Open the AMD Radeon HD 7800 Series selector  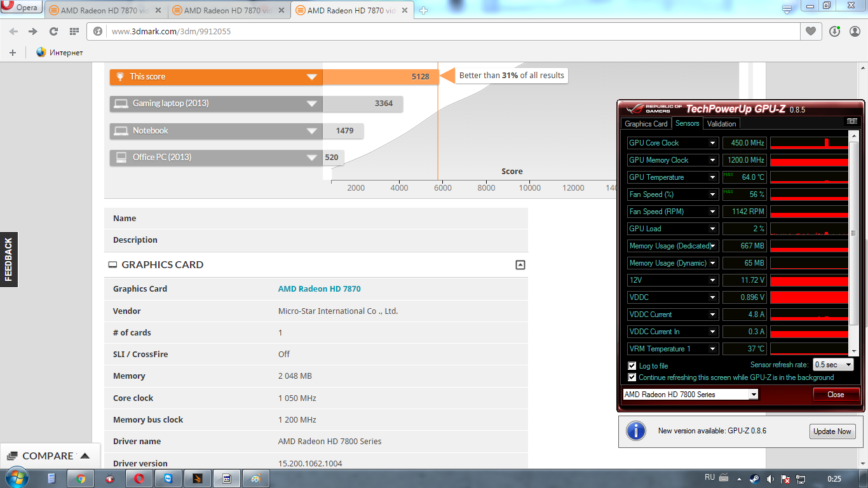691,395
